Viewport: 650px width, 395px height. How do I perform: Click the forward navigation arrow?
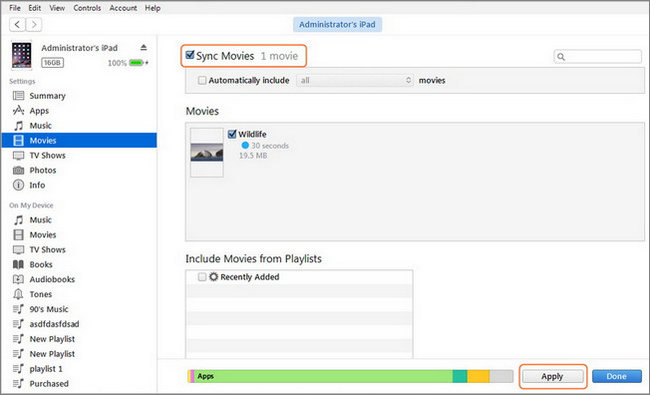tap(34, 25)
